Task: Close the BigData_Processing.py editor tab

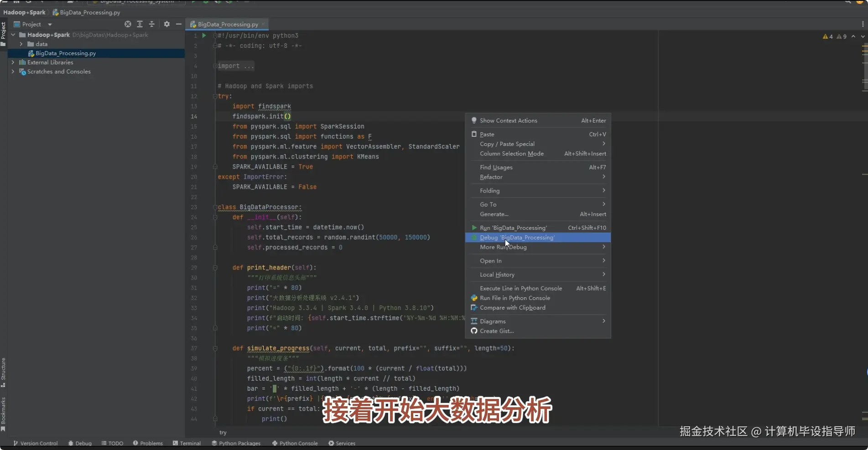Action: point(263,24)
